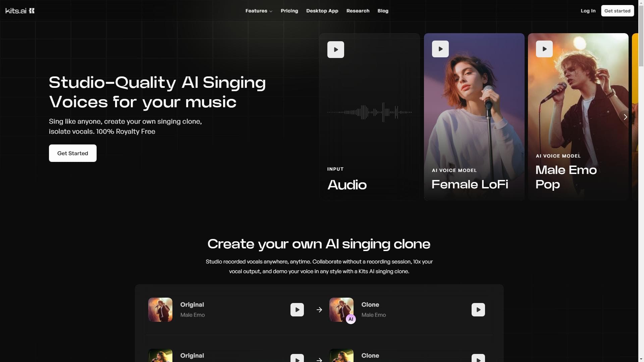Play the Female LoFi voice model

pyautogui.click(x=440, y=49)
